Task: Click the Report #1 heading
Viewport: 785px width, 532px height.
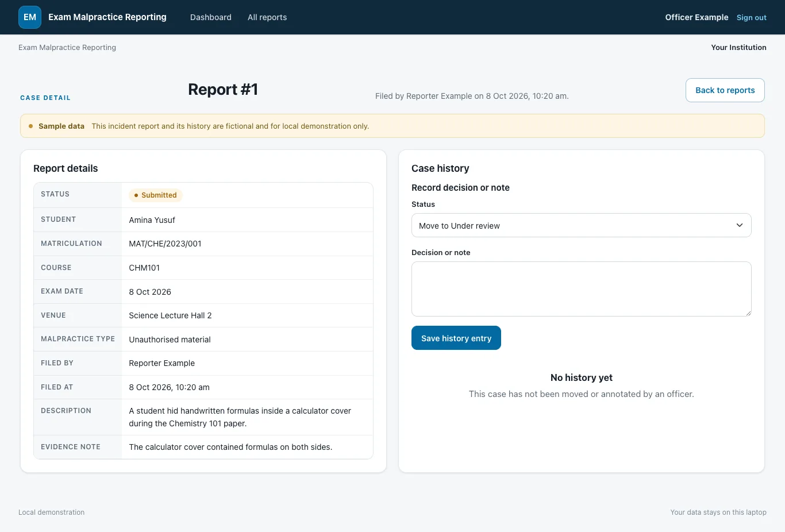Action: point(223,90)
